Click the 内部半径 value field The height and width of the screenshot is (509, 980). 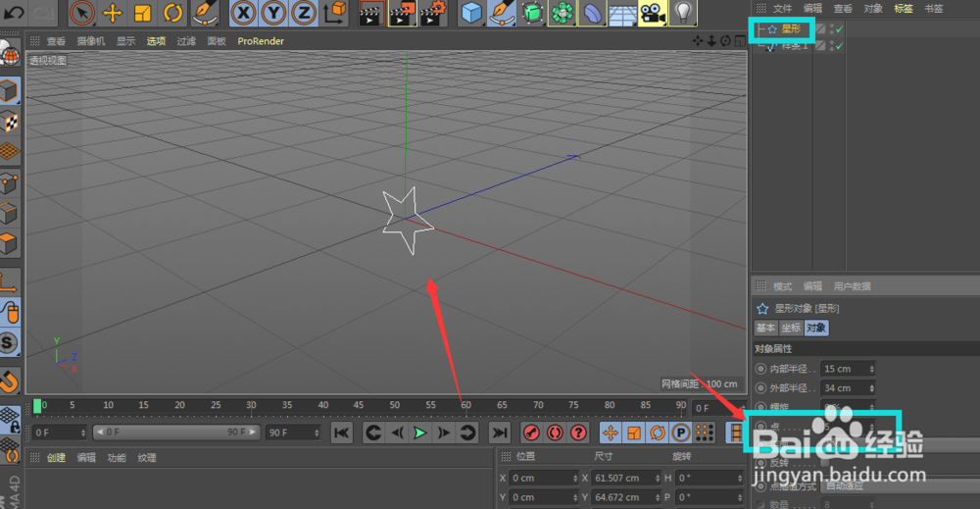tap(847, 369)
